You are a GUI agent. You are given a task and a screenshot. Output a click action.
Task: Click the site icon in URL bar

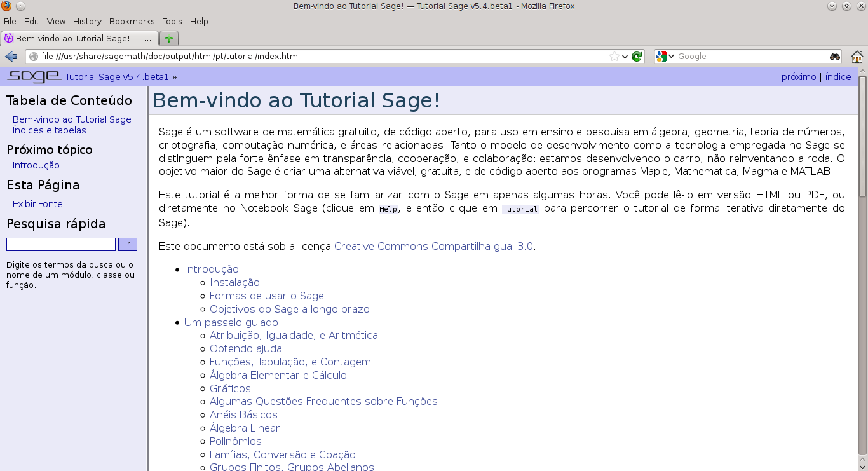click(x=34, y=57)
